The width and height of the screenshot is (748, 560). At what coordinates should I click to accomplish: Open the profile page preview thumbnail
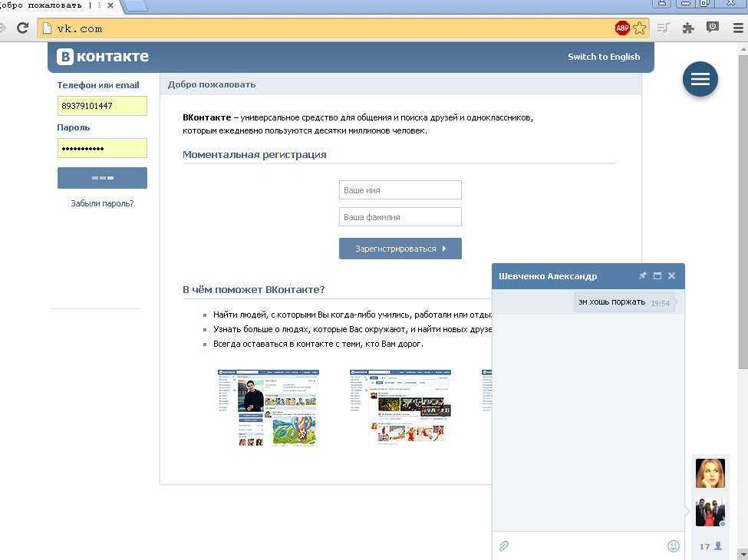(269, 408)
